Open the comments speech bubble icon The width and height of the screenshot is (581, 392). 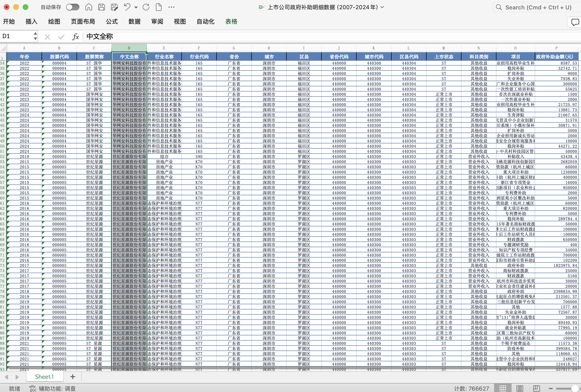pyautogui.click(x=575, y=22)
